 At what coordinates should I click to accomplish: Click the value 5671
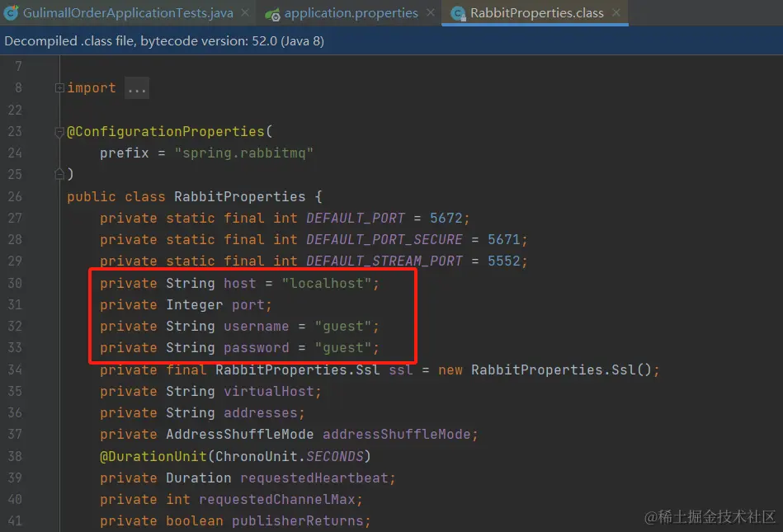(x=504, y=239)
